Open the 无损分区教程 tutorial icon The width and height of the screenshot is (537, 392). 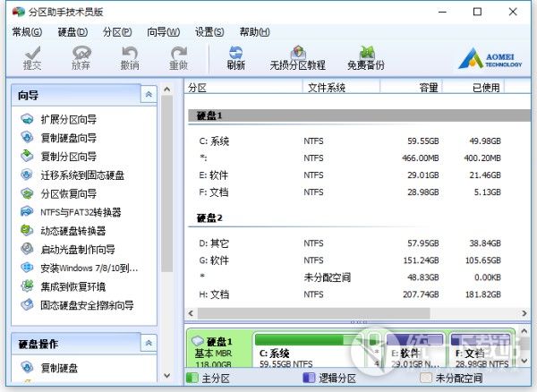click(x=298, y=53)
